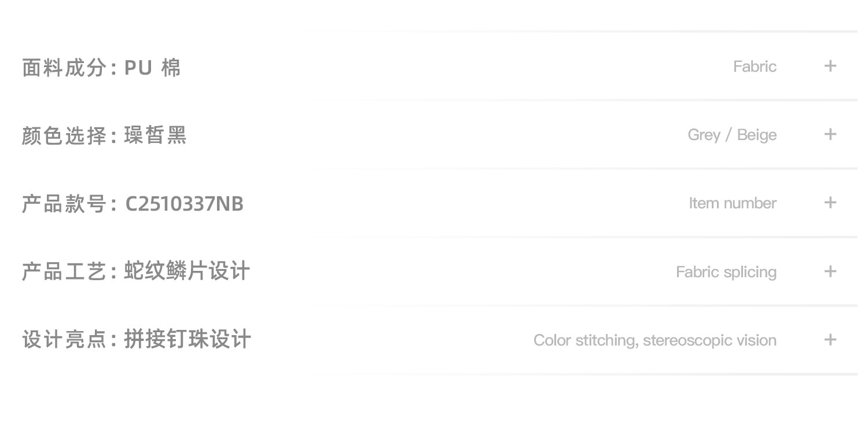This screenshot has height=426, width=868.
Task: Expand the Fabric row plus icon
Action: 830,66
